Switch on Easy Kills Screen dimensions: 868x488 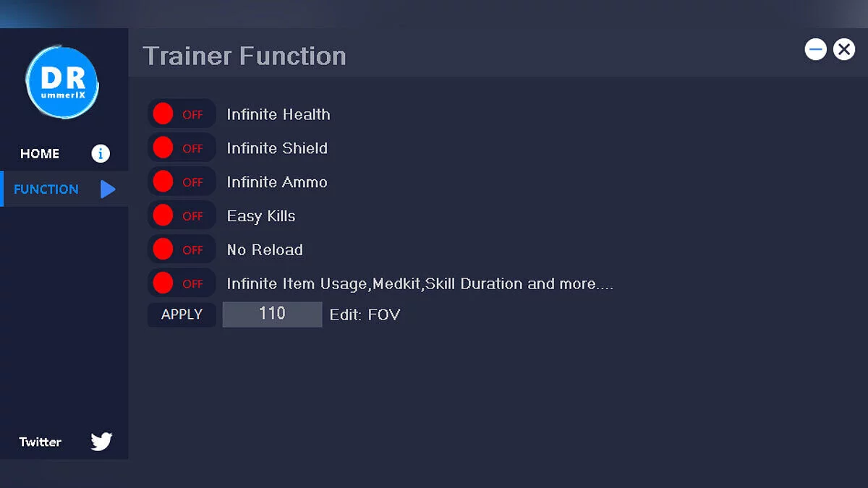click(181, 215)
